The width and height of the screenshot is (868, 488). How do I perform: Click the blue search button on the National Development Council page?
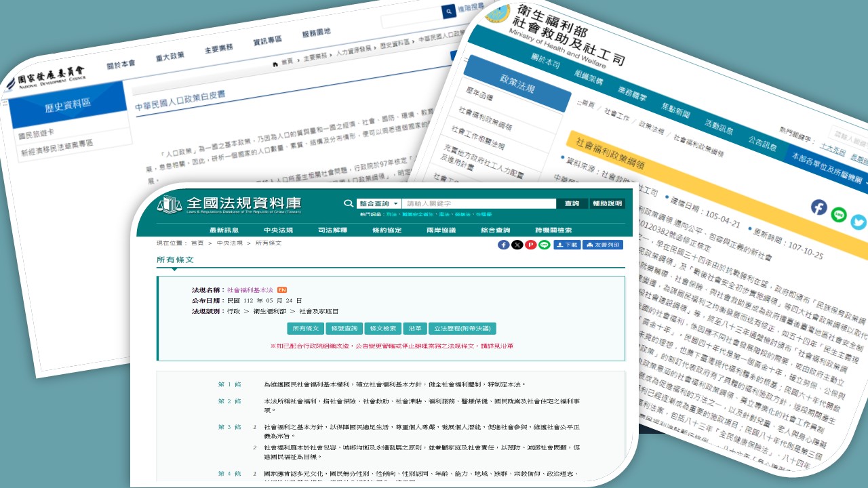(x=448, y=12)
